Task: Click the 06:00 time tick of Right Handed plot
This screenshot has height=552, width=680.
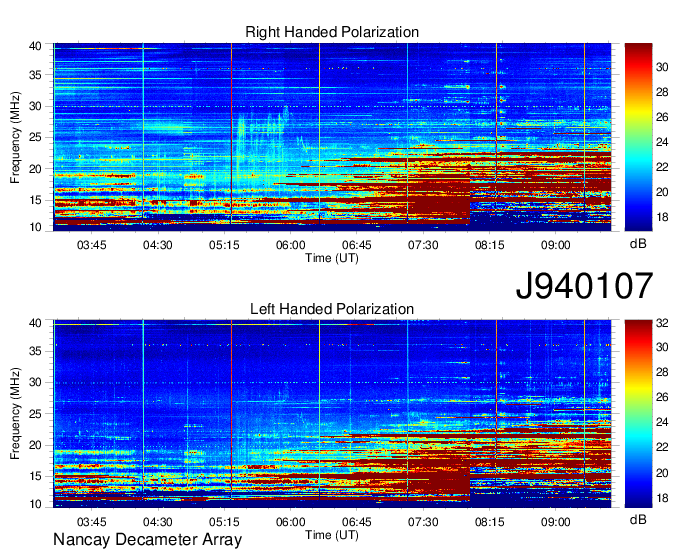Action: pos(291,245)
